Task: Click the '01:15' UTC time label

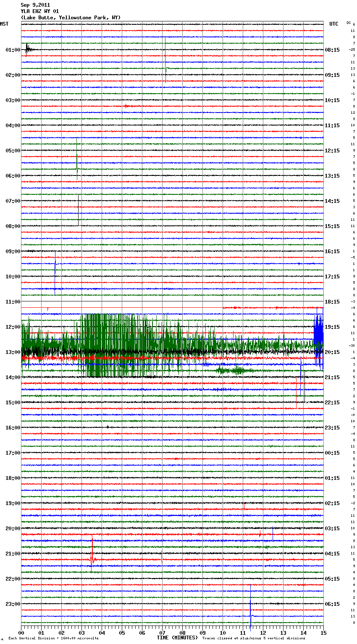Action: pos(332,478)
